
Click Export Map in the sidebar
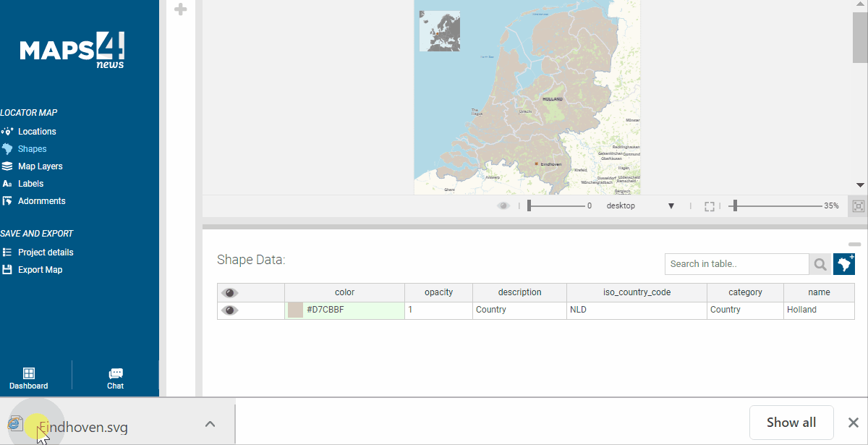pos(41,270)
